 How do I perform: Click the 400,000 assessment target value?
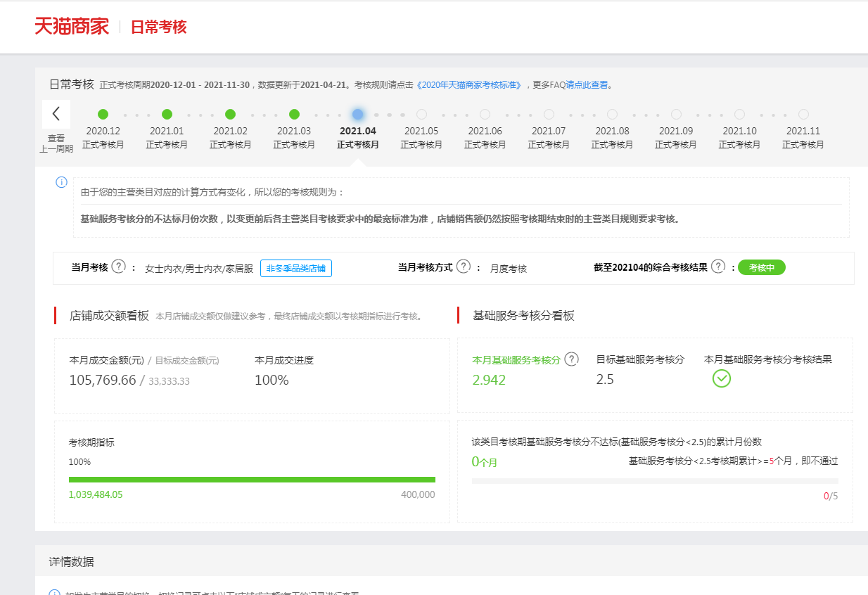418,494
